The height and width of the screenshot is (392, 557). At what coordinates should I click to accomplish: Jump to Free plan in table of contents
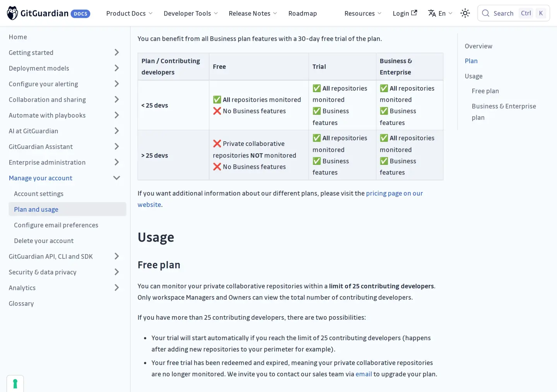(485, 91)
